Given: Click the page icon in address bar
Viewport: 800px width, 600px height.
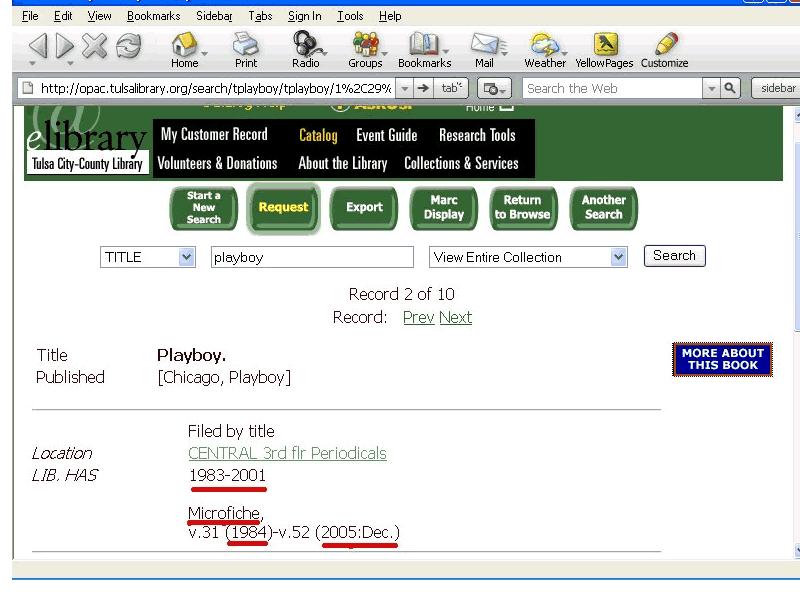Looking at the screenshot, I should click(28, 88).
